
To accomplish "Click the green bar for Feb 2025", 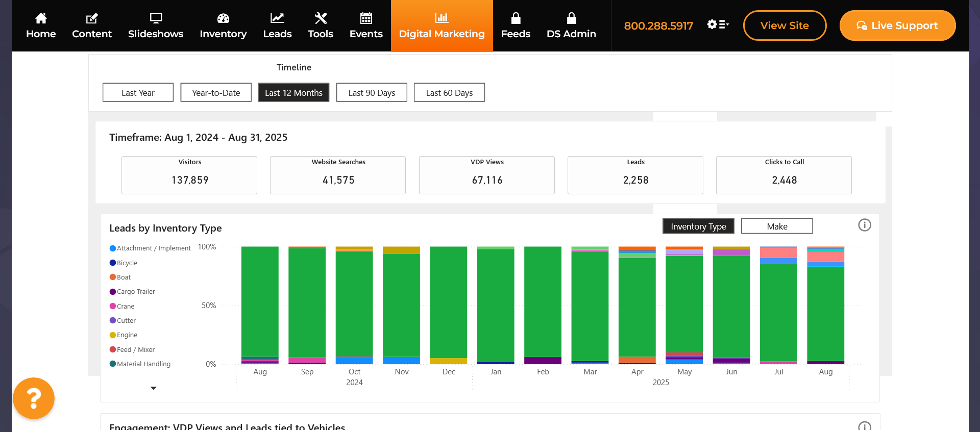I will click(543, 301).
